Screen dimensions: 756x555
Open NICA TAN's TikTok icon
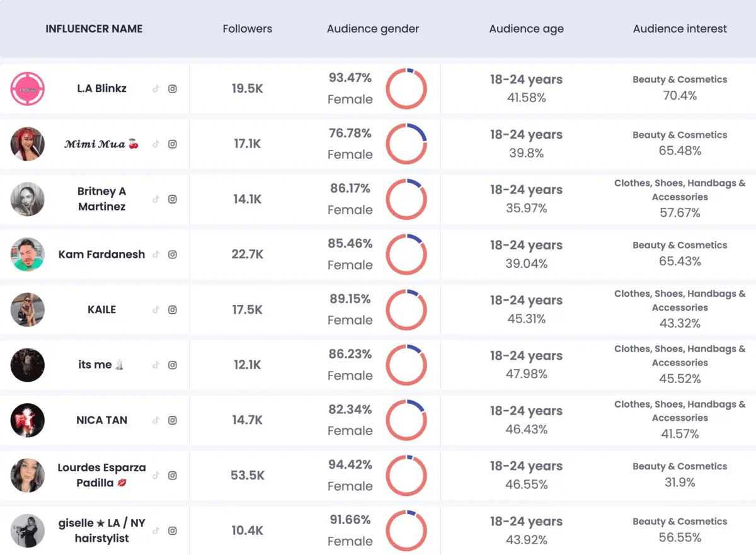pyautogui.click(x=156, y=420)
